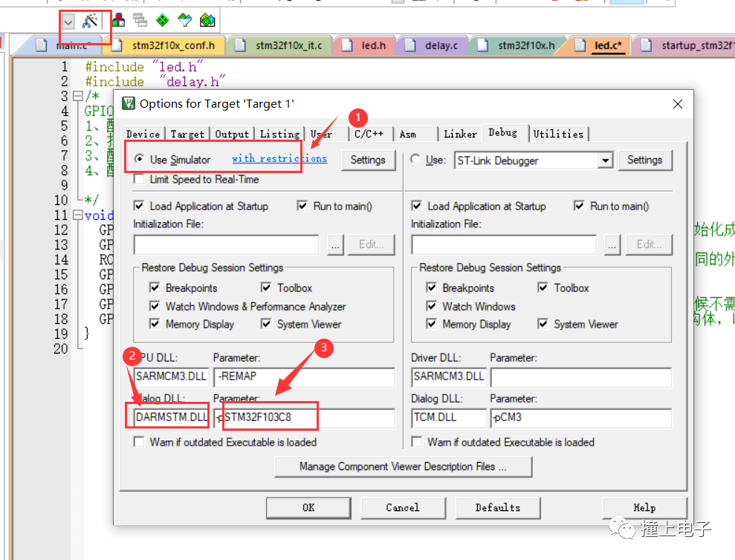This screenshot has width=735, height=560.
Task: Click ST-Link Debugger Settings button
Action: (645, 160)
